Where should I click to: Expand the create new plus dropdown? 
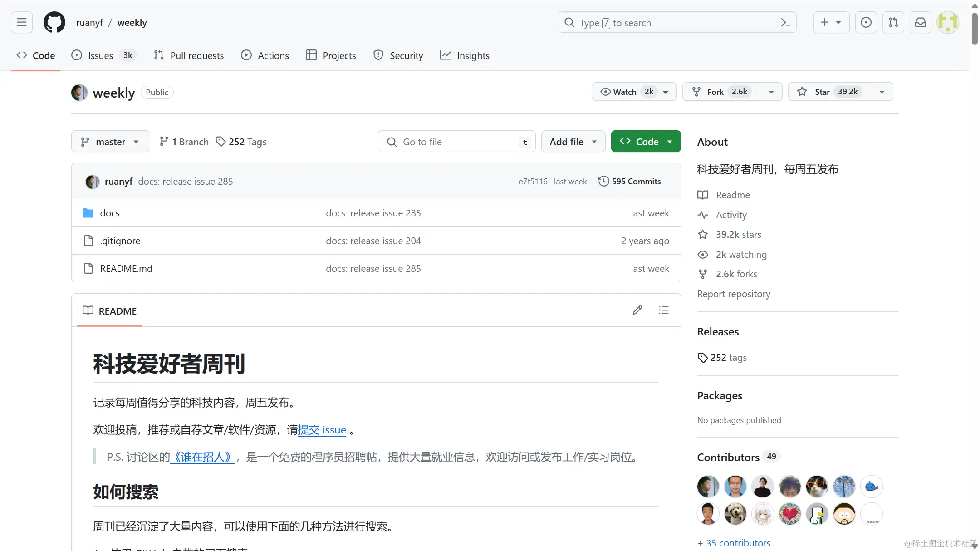coord(831,22)
